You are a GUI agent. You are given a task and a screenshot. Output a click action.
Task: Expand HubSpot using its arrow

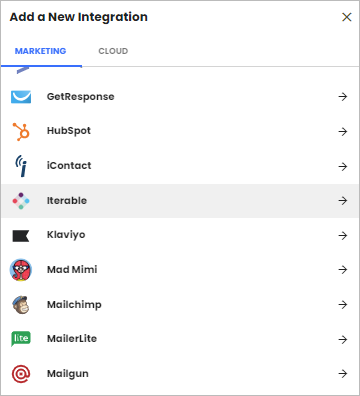point(343,131)
